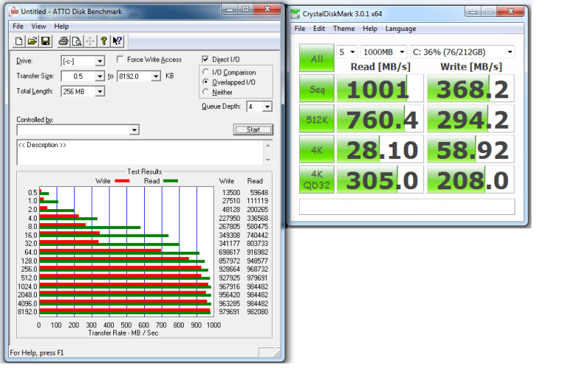
Task: Click the context help arrow-question icon
Action: tap(117, 41)
